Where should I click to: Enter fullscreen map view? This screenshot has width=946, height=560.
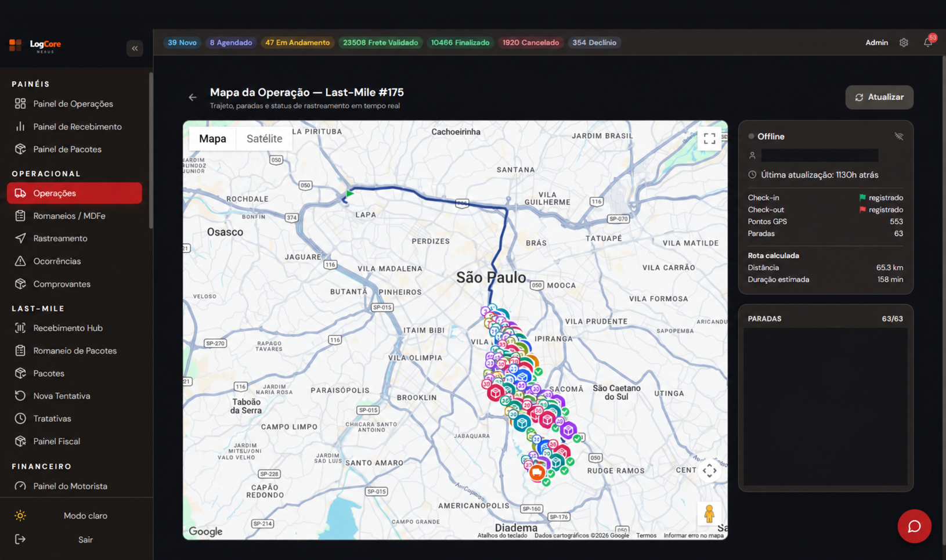coord(709,139)
